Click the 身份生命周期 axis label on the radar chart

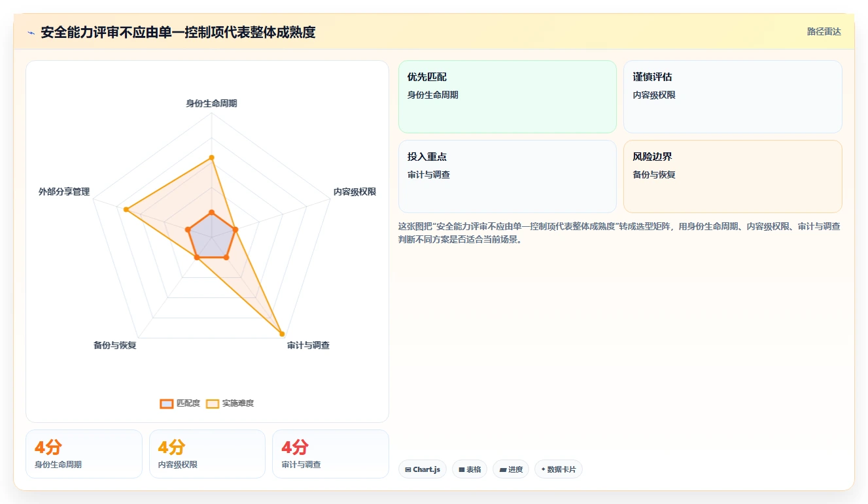211,103
